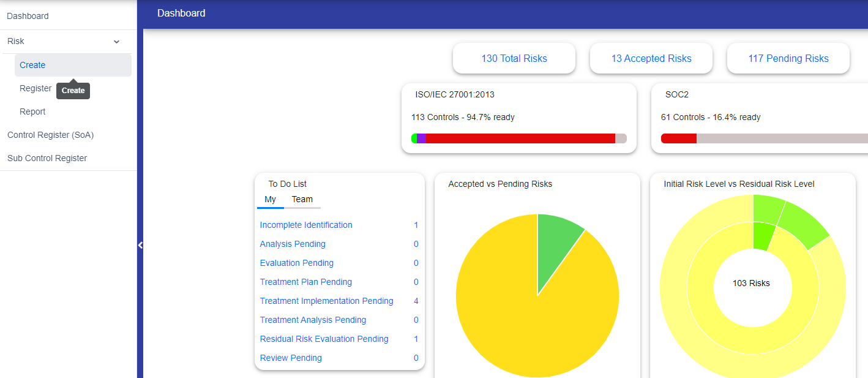
Task: Collapse the Risk menu chevron
Action: click(116, 42)
